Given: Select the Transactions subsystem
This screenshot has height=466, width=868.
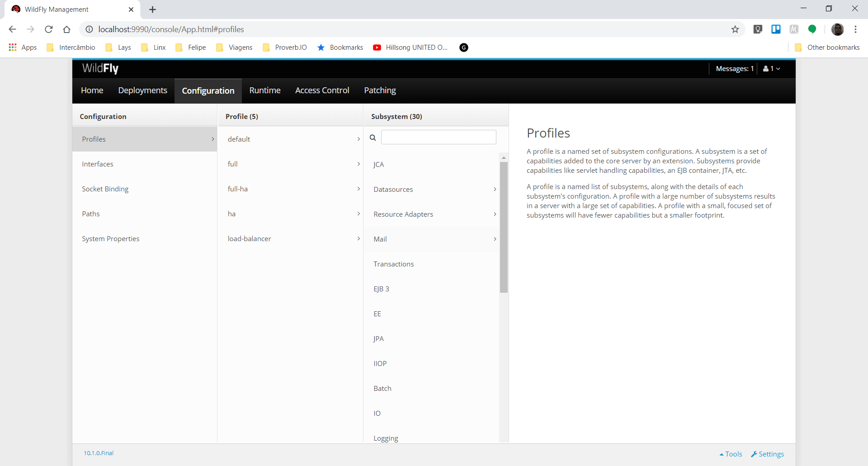Looking at the screenshot, I should click(x=431, y=264).
